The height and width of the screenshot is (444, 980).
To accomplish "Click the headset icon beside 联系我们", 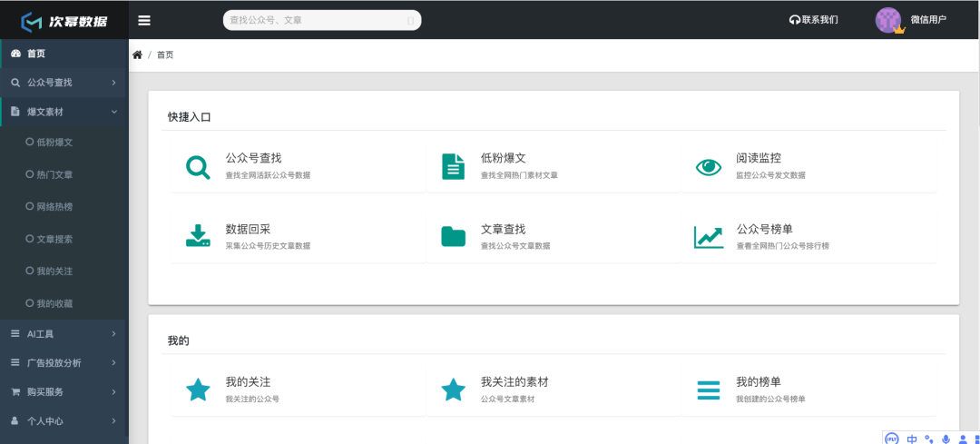I will (x=795, y=20).
